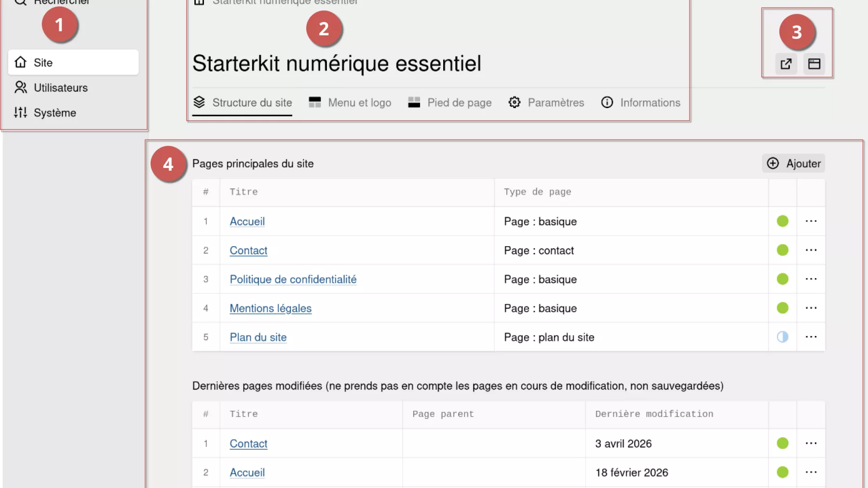Viewport: 868px width, 488px height.
Task: Open the Pied de page tab
Action: click(450, 103)
